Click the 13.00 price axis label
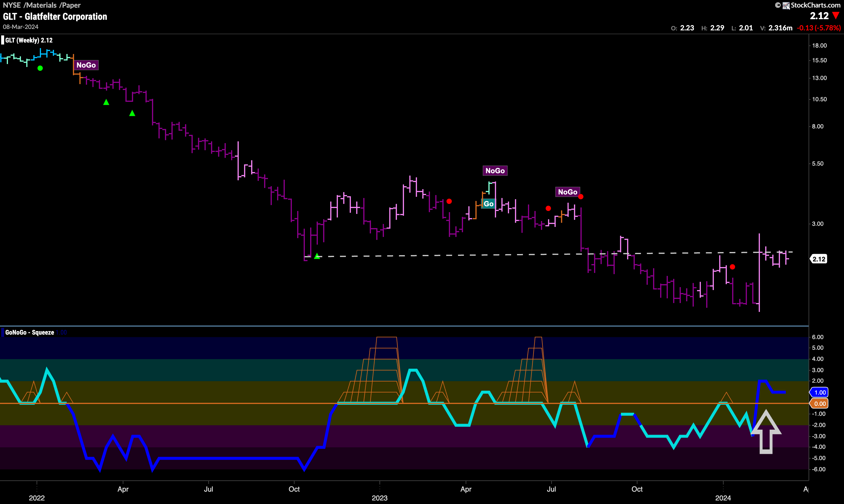844x504 pixels. (x=819, y=78)
